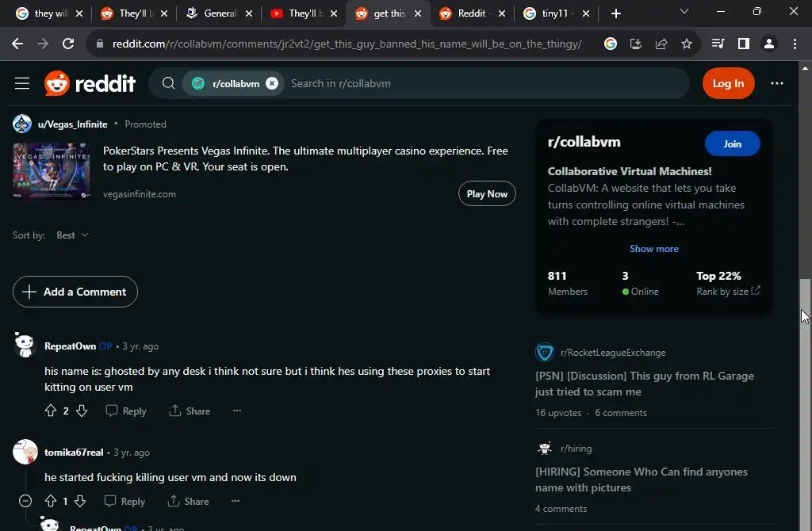Open u/Vegas_Infinite profile link
This screenshot has height=531, width=812.
click(72, 124)
